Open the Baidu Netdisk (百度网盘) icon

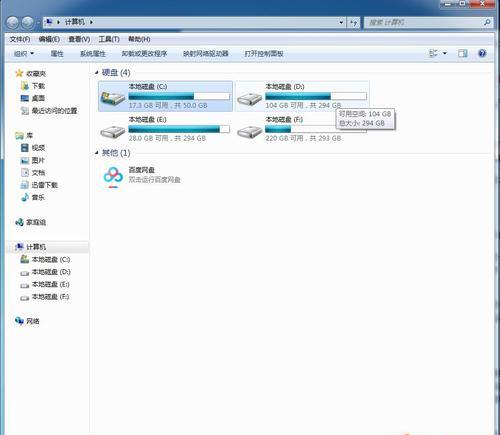click(113, 177)
